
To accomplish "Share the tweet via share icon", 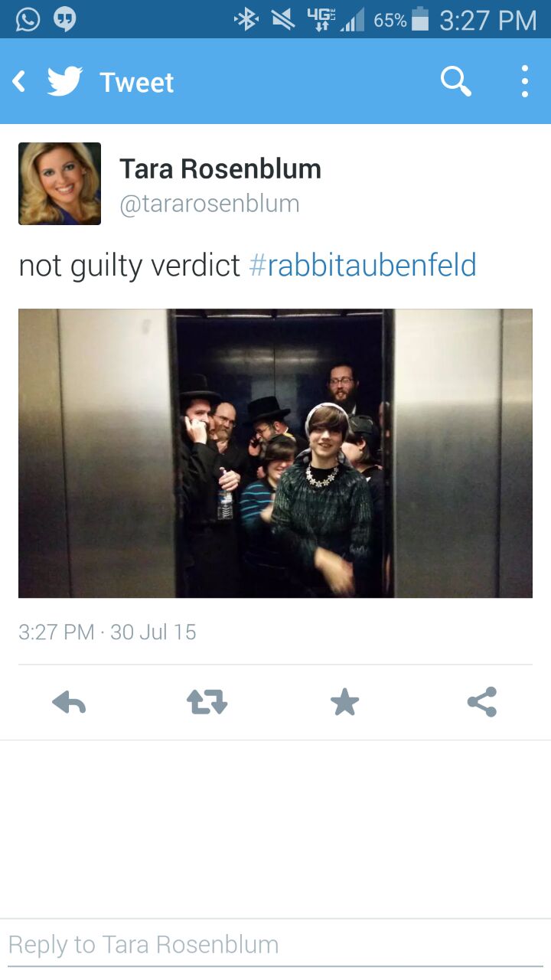I will 482,702.
